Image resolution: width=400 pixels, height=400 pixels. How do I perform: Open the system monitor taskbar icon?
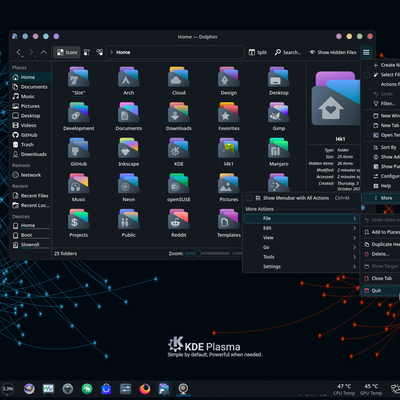pos(48,389)
